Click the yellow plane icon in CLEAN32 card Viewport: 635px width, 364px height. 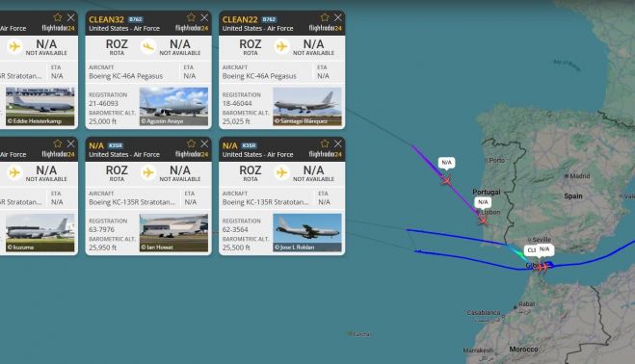click(148, 46)
